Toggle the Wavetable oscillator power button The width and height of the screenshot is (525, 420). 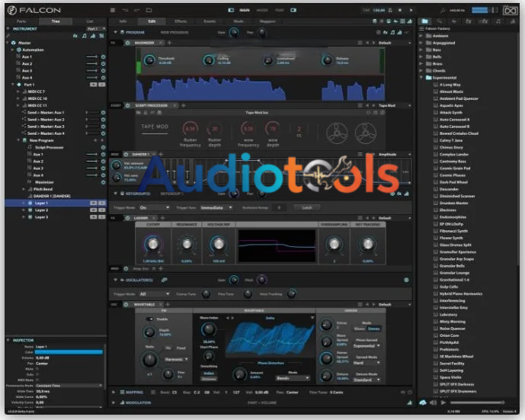click(x=126, y=304)
